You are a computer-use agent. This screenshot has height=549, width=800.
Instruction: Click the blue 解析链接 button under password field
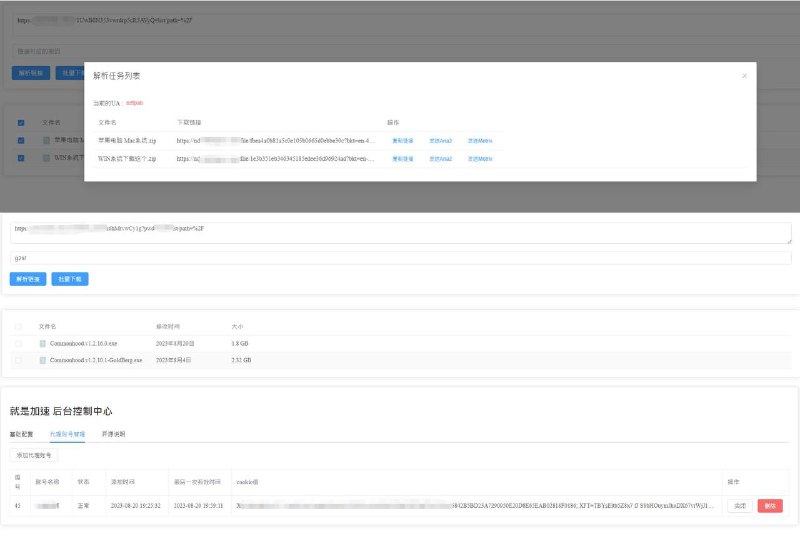pyautogui.click(x=28, y=279)
